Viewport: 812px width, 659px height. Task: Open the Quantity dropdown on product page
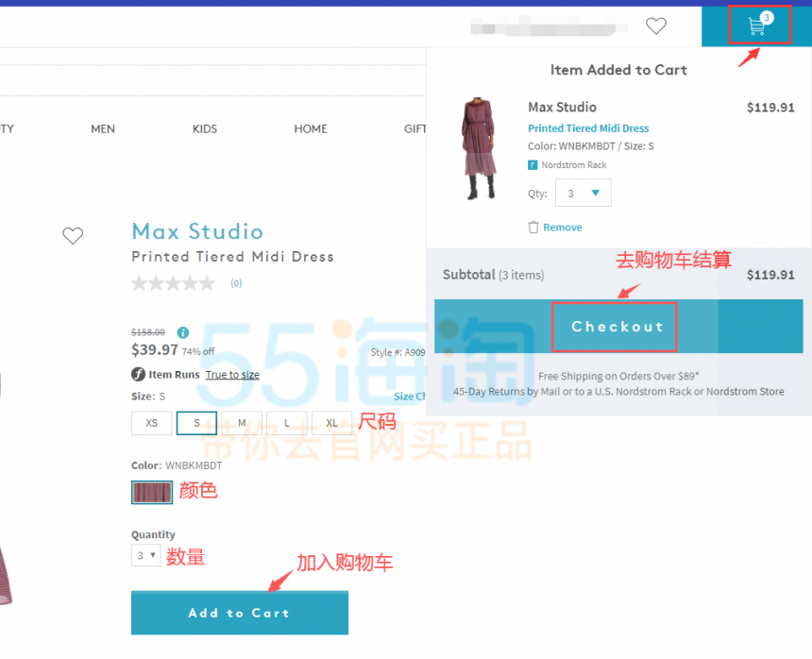pos(145,555)
